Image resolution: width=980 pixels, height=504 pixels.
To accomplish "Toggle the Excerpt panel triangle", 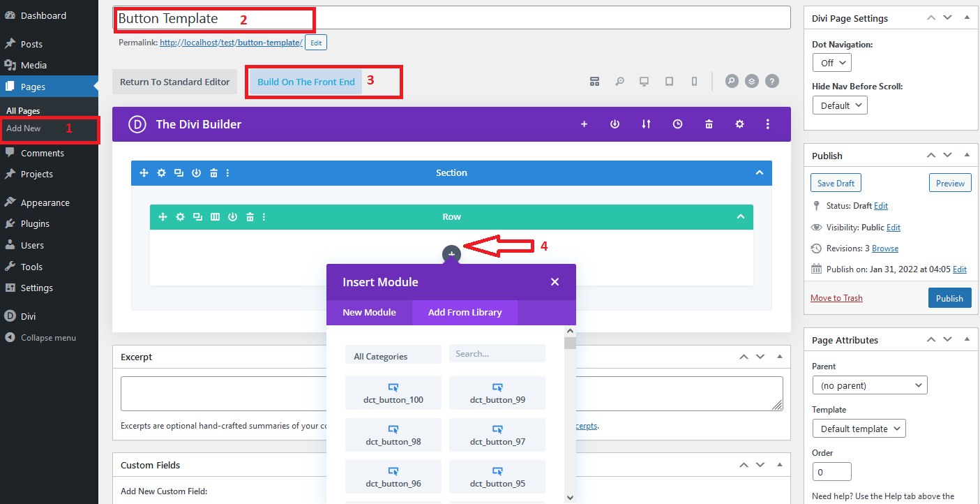I will [x=778, y=356].
